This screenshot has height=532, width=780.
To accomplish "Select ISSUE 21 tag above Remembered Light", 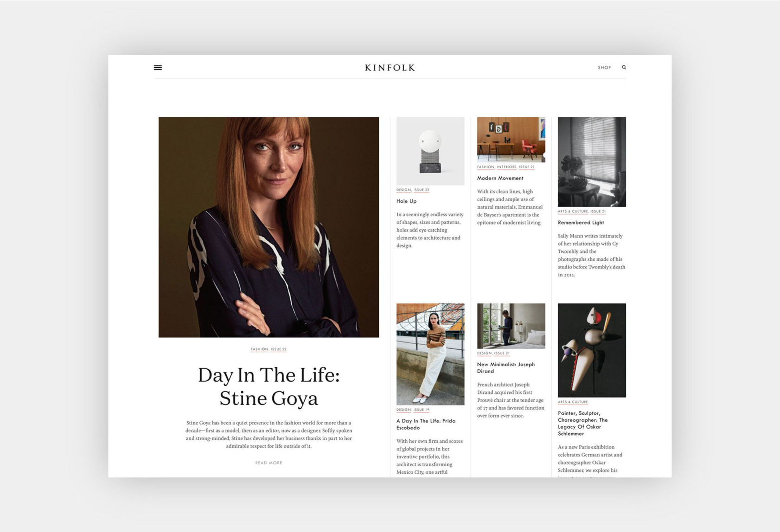I will pyautogui.click(x=598, y=211).
